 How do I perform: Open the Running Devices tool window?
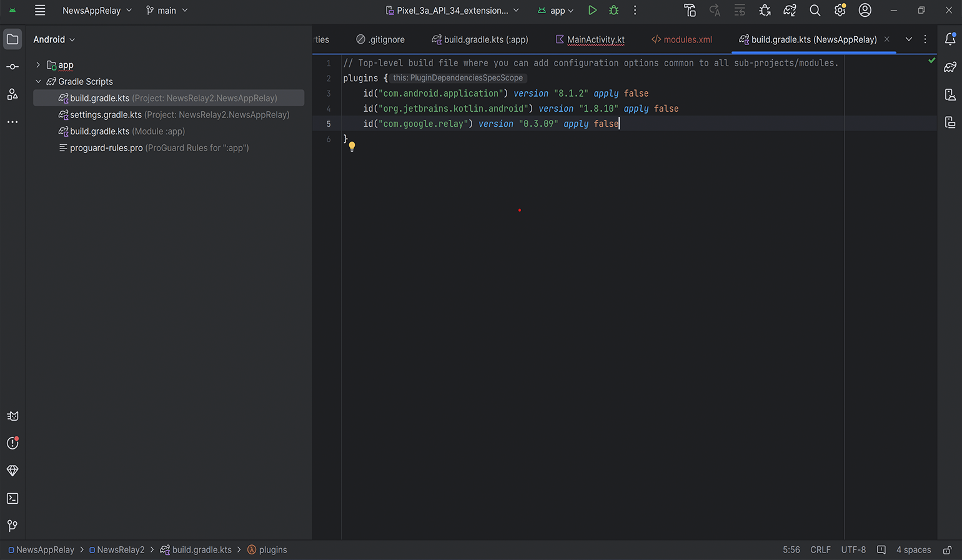click(950, 122)
